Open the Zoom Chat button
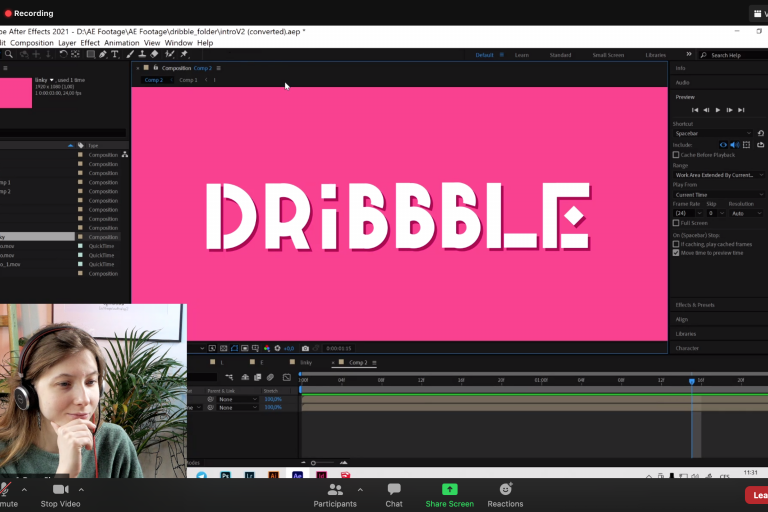The width and height of the screenshot is (768, 512). [394, 495]
